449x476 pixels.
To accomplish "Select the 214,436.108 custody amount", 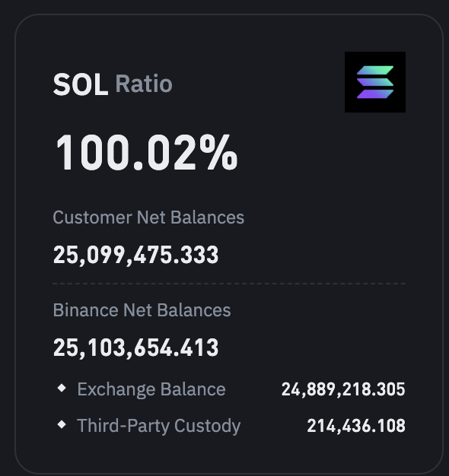I will click(x=356, y=427).
